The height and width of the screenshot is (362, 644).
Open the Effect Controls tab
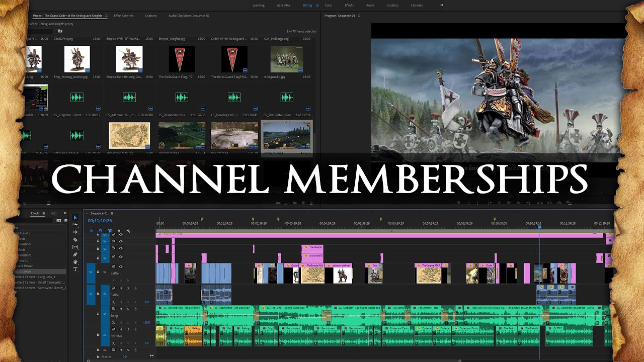click(124, 16)
